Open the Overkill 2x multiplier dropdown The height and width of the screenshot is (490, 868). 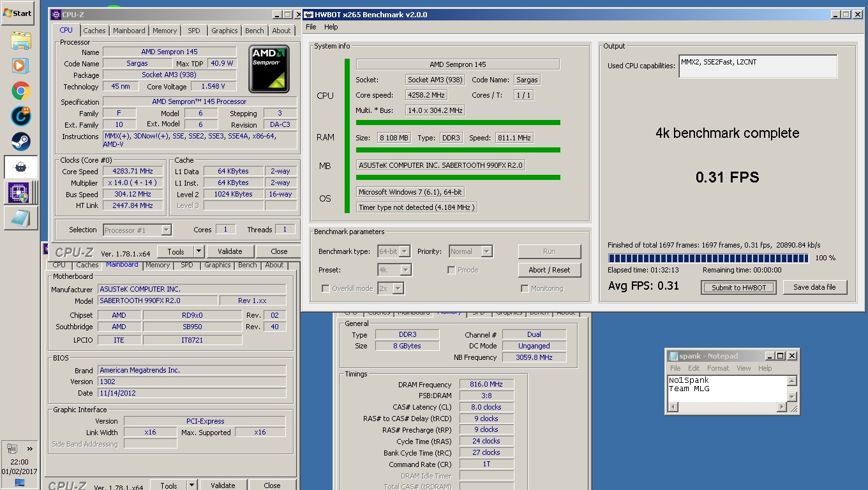click(x=390, y=288)
